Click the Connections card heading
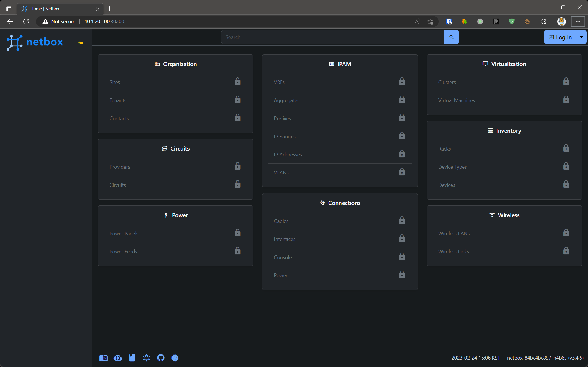 click(340, 203)
